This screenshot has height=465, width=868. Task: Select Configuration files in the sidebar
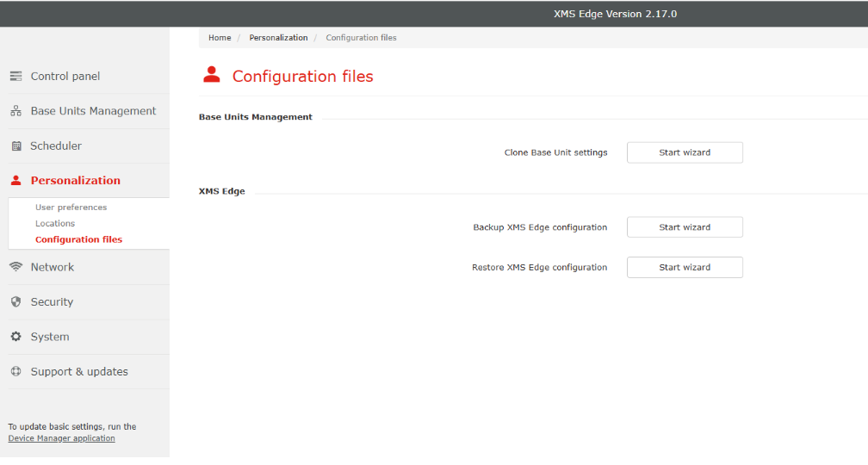click(x=78, y=239)
